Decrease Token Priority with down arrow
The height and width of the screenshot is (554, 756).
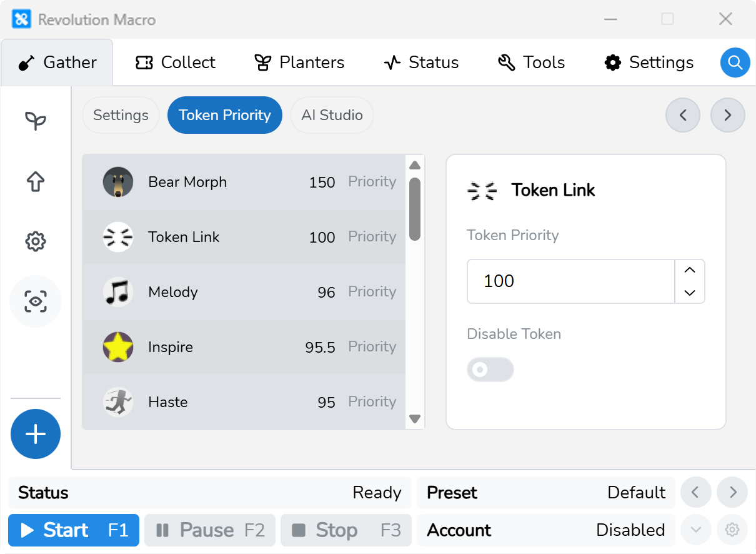[x=690, y=293]
